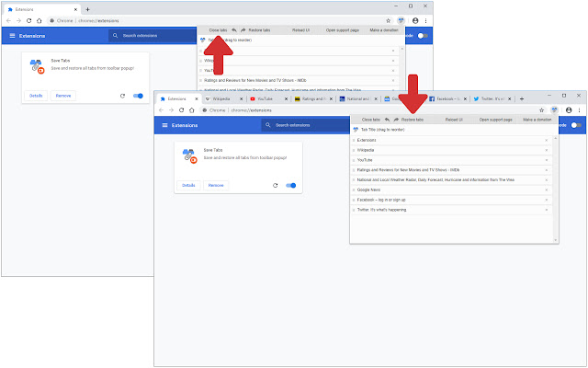
Task: Close the Twitter tab in front window
Action: (x=509, y=99)
